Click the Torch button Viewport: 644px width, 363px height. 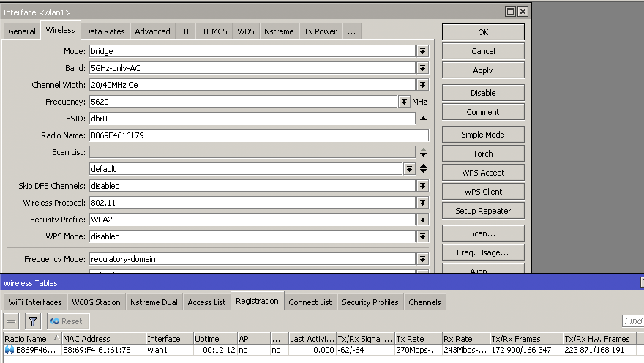[483, 154]
